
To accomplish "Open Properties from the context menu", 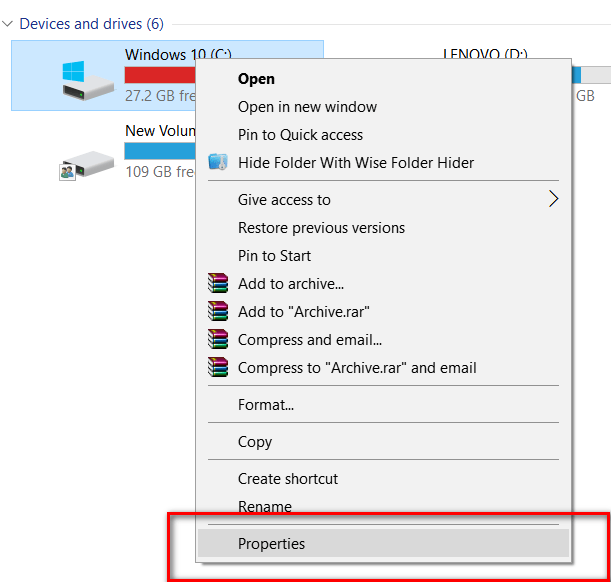I will [383, 543].
